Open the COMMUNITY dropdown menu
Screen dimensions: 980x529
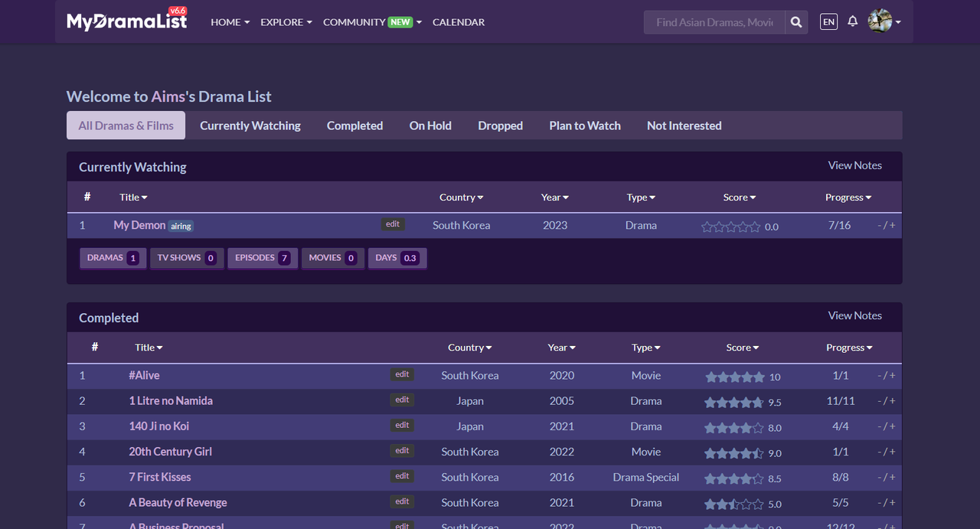coord(372,22)
